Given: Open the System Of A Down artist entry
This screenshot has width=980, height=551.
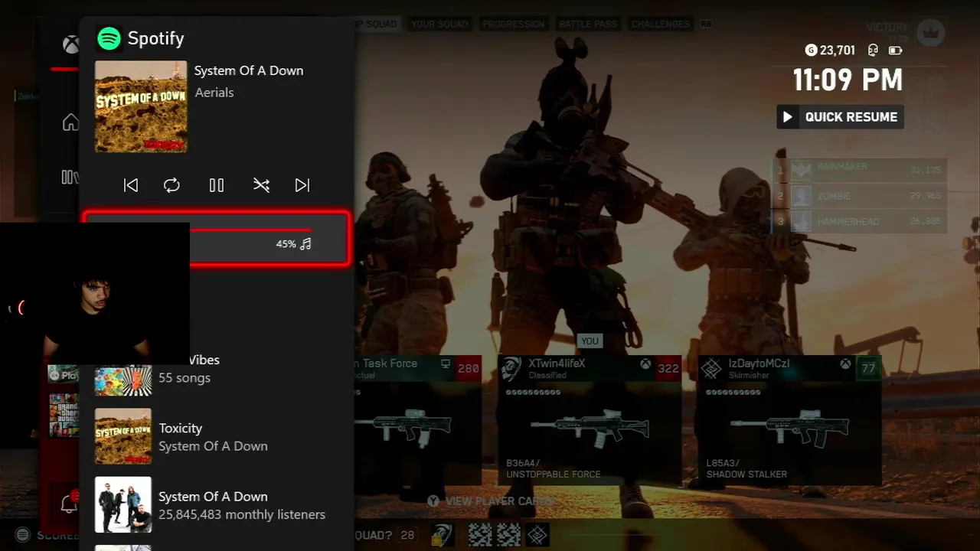Looking at the screenshot, I should click(x=217, y=505).
